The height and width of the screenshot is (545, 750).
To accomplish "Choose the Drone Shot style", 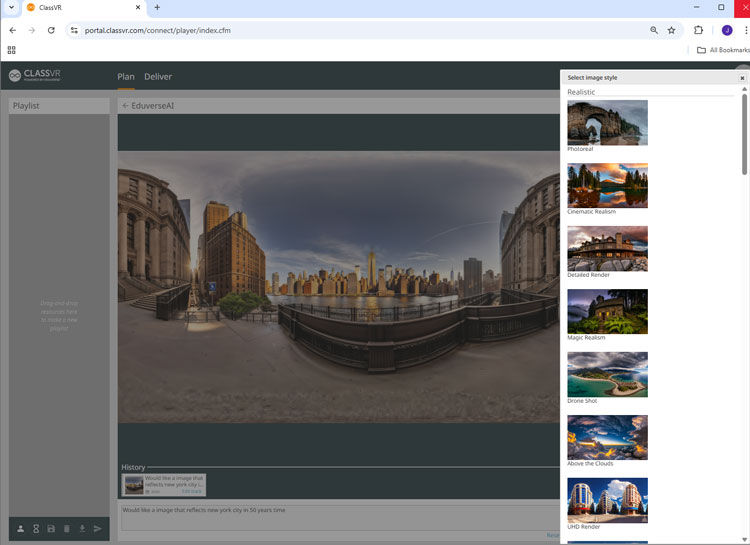I will (607, 374).
